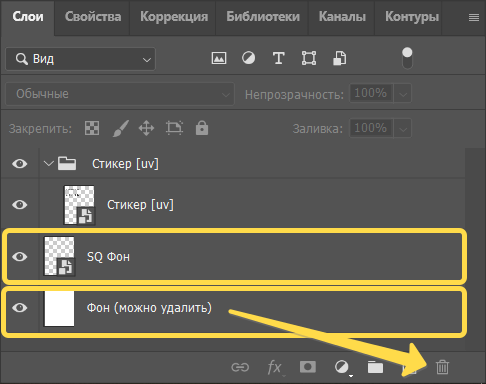
Task: Create a new layer group folder
Action: coord(375,367)
